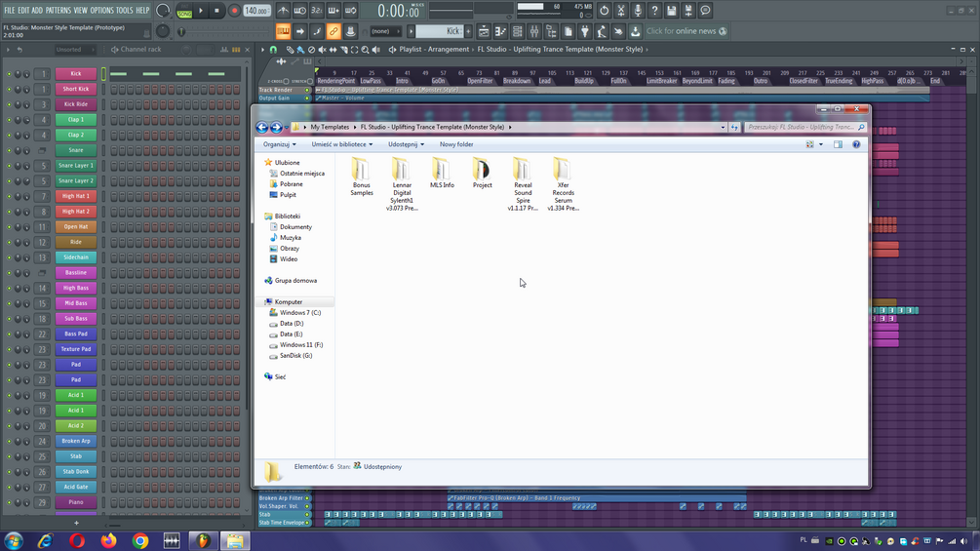Select the Playlist zoom magnifier tool
This screenshot has height=551, width=980.
point(365,50)
